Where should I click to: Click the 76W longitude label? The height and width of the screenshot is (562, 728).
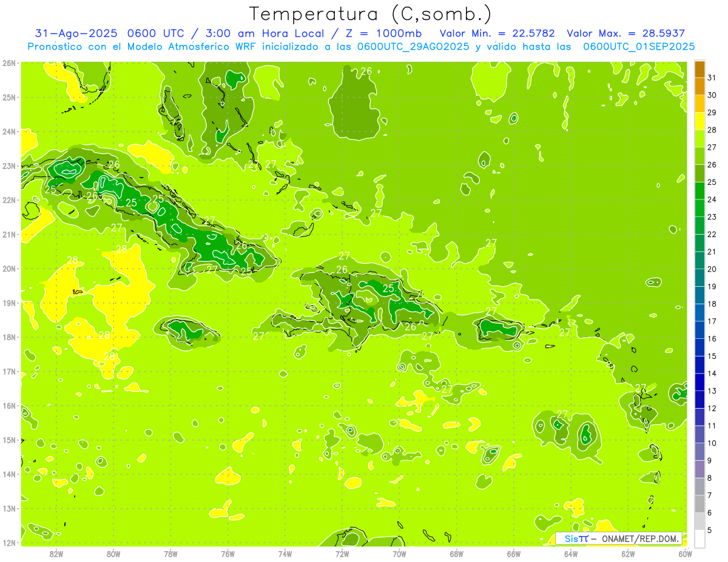227,554
